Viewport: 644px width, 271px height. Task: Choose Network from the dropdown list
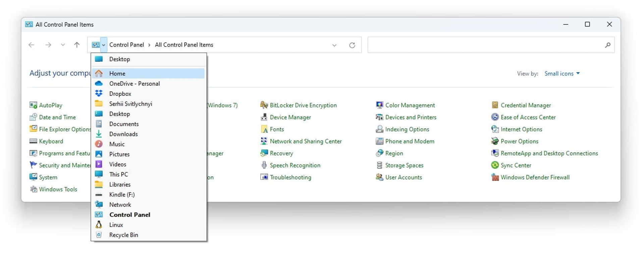coord(149,205)
